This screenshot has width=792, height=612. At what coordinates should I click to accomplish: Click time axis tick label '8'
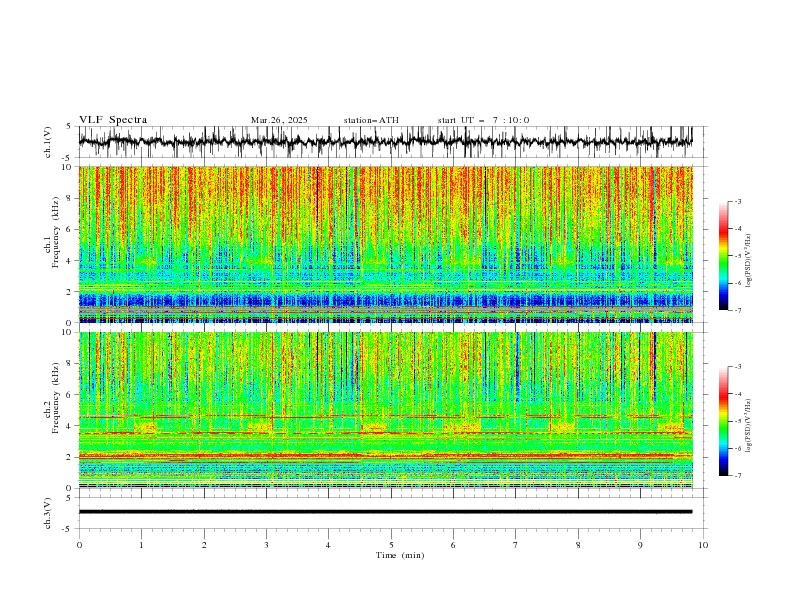[x=578, y=545]
